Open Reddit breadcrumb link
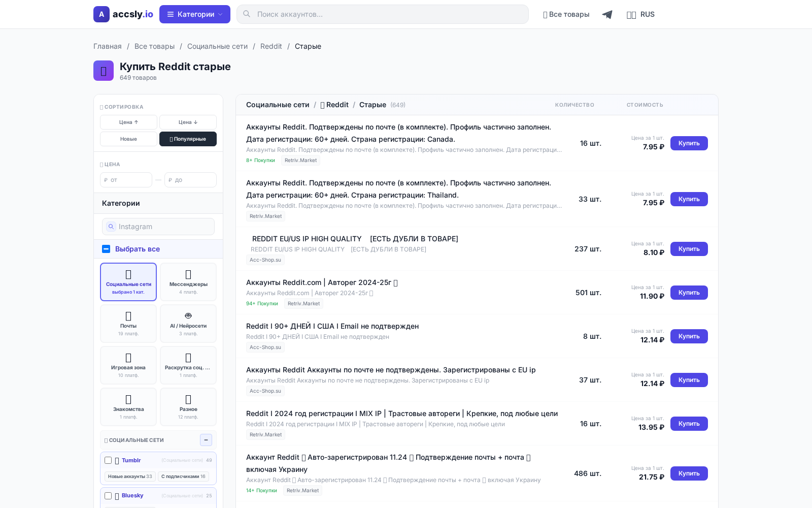812x508 pixels. click(271, 46)
